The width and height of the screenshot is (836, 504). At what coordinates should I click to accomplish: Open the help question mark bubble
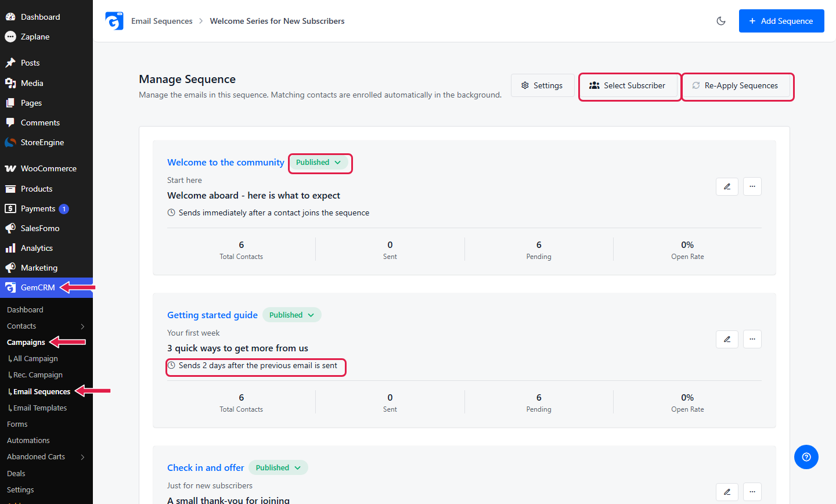click(806, 457)
